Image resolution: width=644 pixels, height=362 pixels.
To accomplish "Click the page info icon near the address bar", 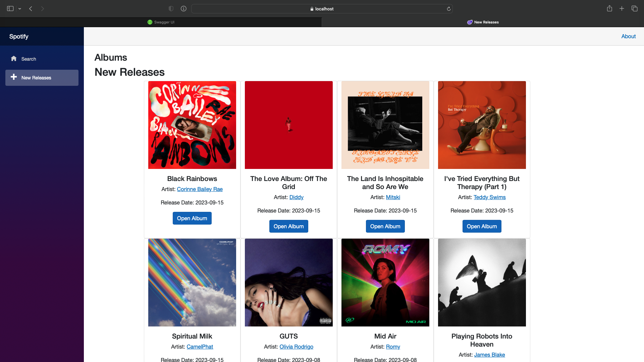I will (183, 8).
